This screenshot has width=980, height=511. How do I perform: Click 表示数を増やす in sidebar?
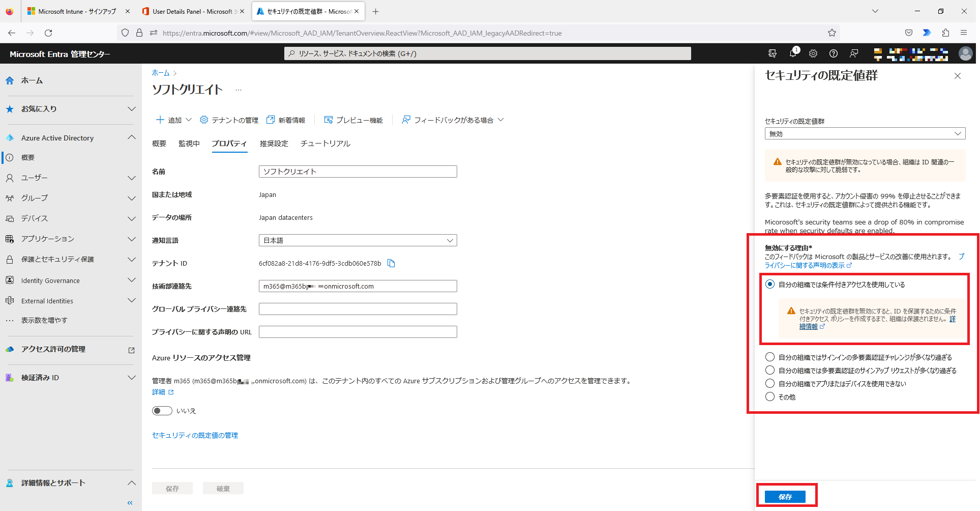pos(44,320)
